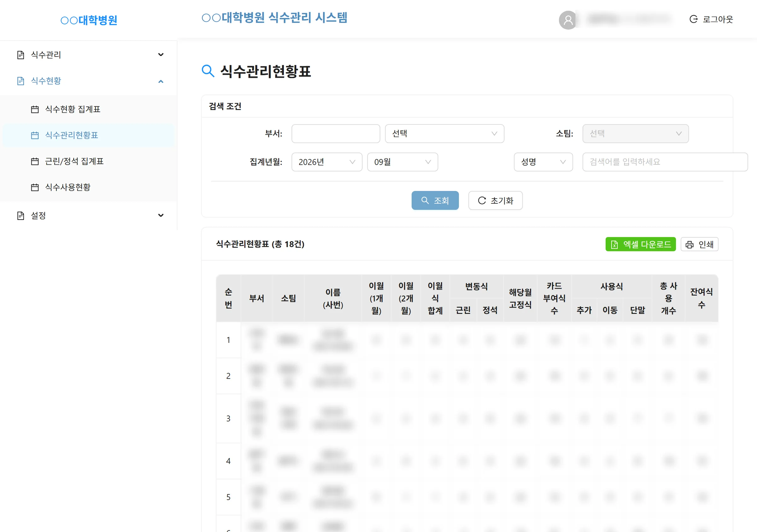Screen dimensions: 757x532
Task: Open 근린/정석 집계표 menu item
Action: click(88, 161)
